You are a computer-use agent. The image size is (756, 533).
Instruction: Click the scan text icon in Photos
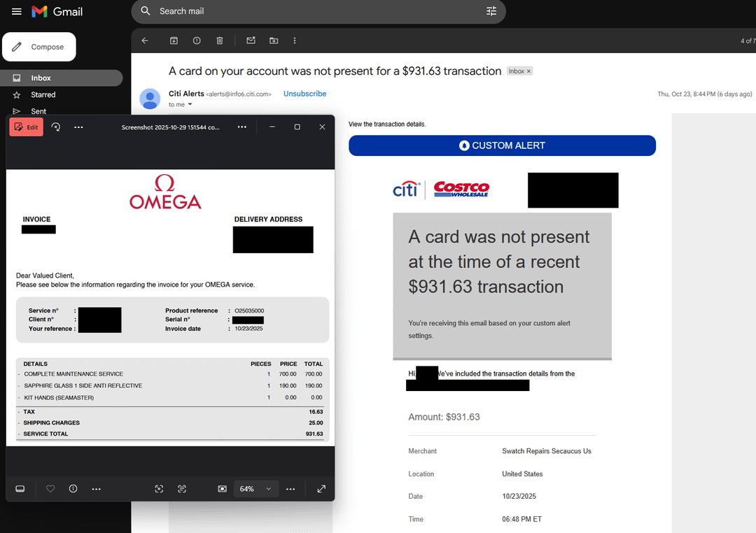[182, 489]
